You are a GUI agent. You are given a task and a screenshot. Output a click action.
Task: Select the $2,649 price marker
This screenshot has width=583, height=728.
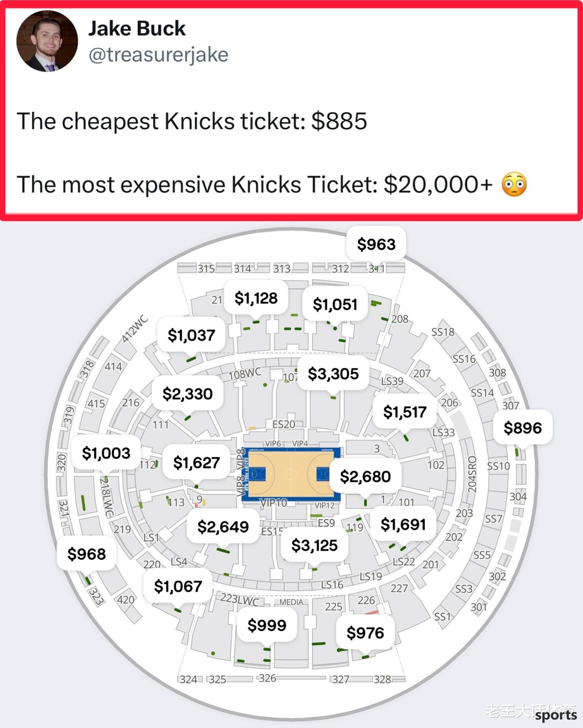tap(223, 527)
